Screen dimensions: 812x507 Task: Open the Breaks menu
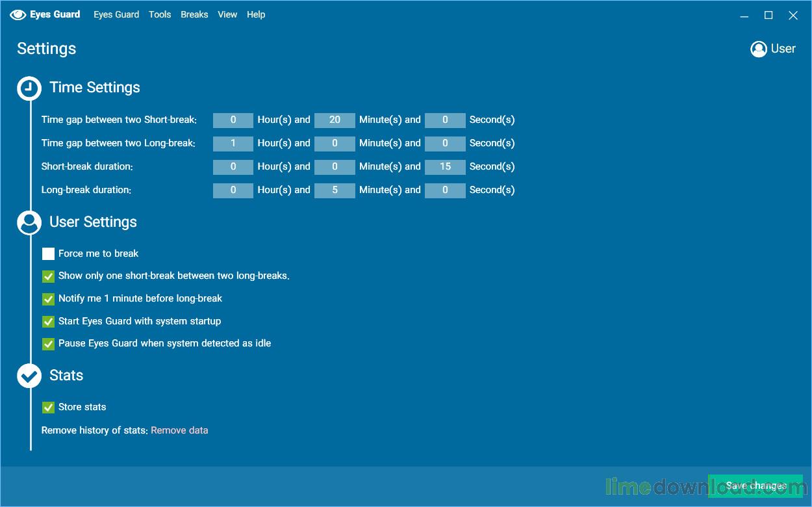(194, 14)
